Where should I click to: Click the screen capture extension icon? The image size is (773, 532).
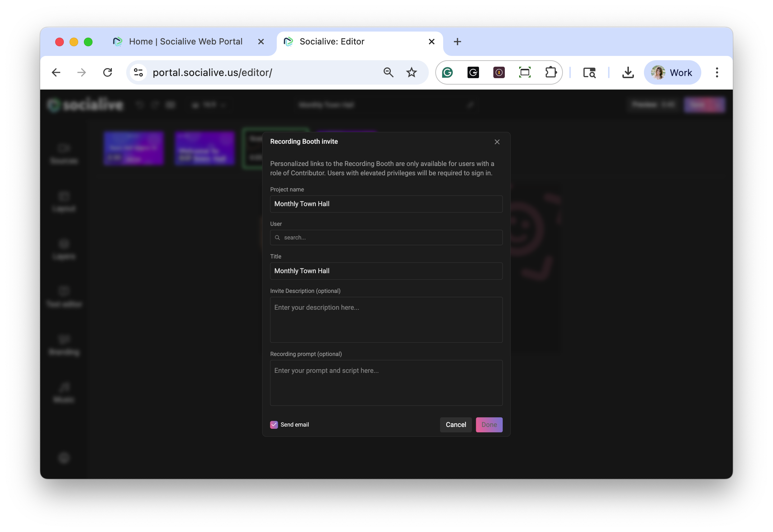(525, 73)
